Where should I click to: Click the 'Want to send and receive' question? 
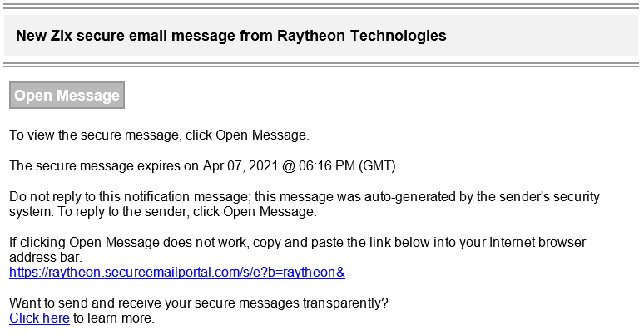tap(198, 303)
